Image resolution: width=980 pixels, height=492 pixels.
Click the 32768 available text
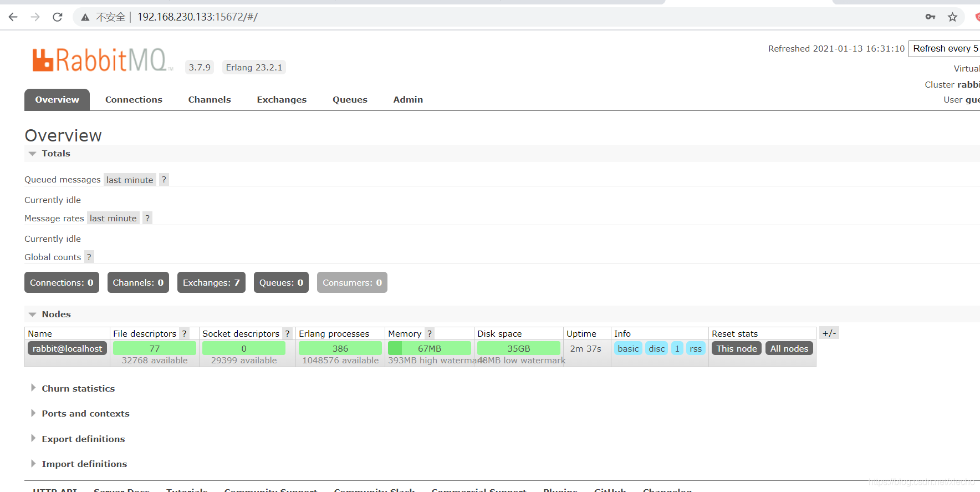pyautogui.click(x=155, y=361)
